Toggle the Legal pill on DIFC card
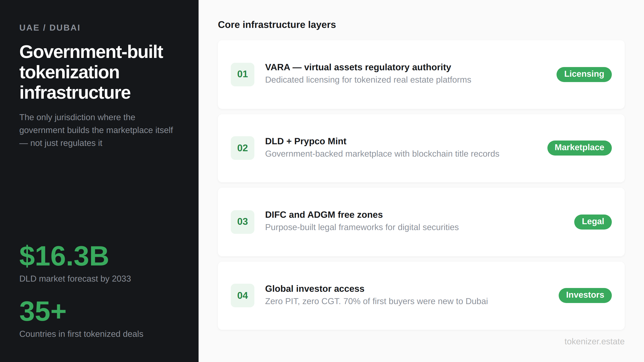The width and height of the screenshot is (644, 362). 593,222
